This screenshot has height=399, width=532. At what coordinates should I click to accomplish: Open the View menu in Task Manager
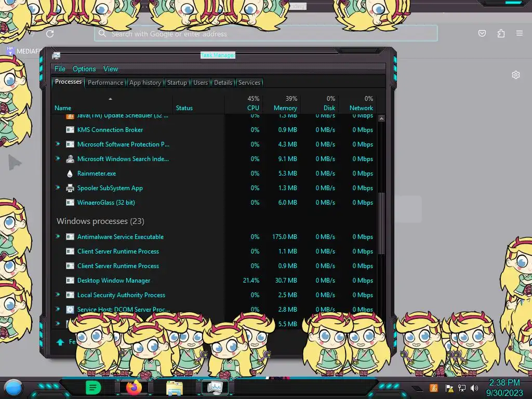pyautogui.click(x=111, y=69)
